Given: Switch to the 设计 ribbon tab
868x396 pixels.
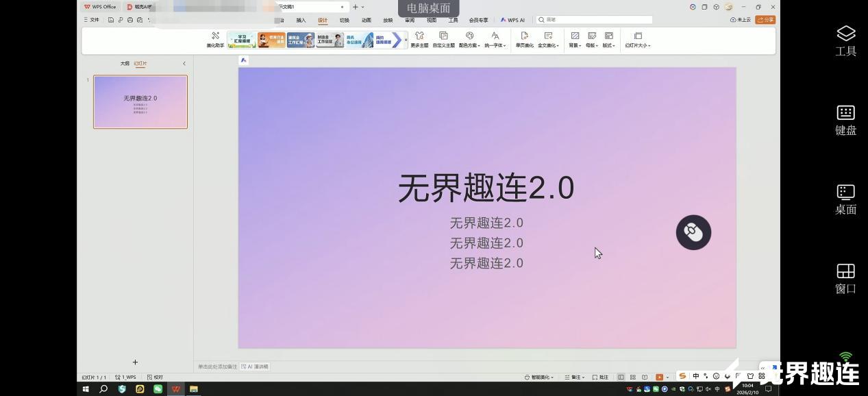Looking at the screenshot, I should (x=322, y=20).
